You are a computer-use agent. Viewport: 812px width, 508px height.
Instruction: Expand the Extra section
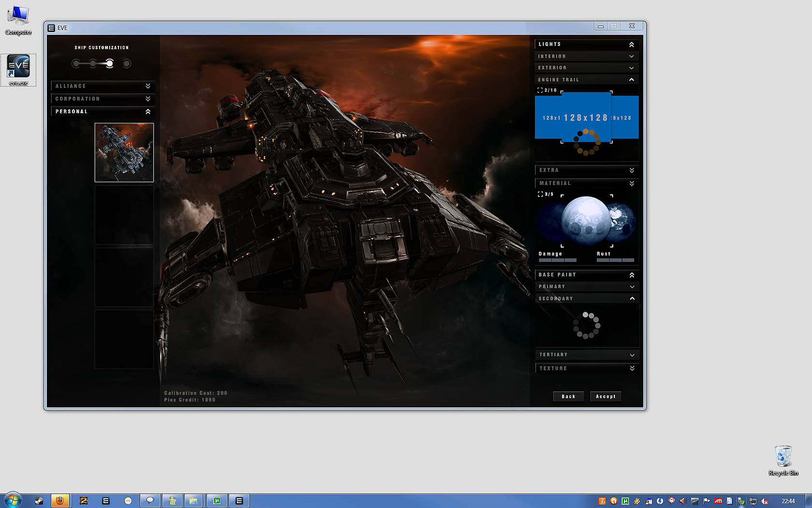pyautogui.click(x=587, y=170)
